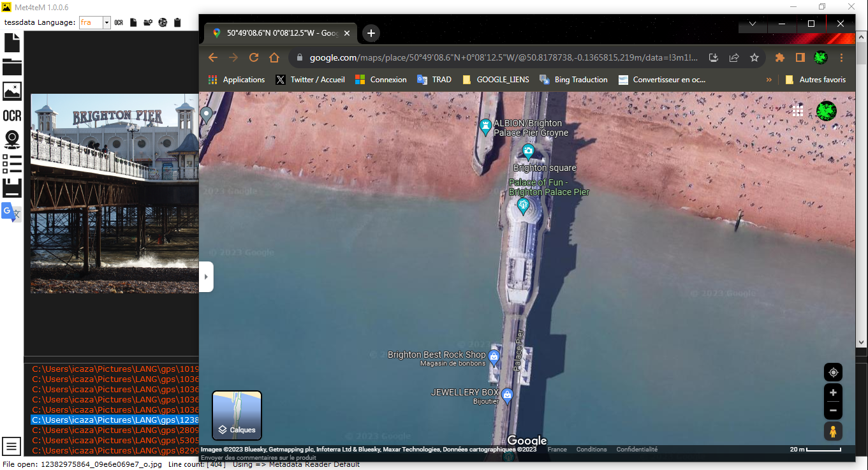Click the small document icon in top toolbar
Image resolution: width=868 pixels, height=470 pixels.
click(x=133, y=22)
